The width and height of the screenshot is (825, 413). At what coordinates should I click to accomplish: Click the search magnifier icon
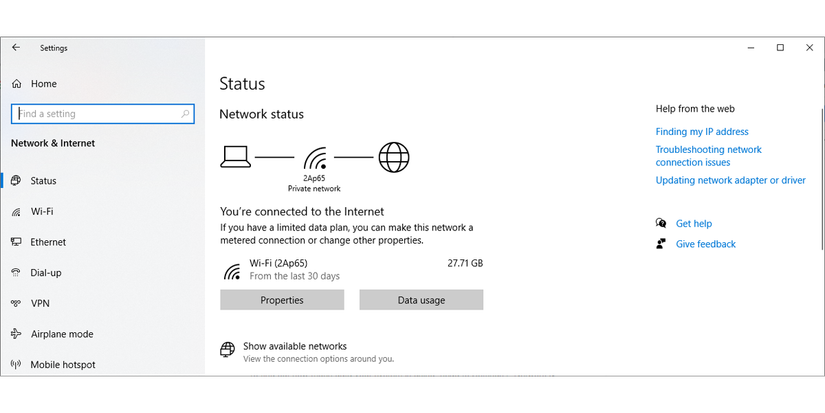(x=185, y=114)
